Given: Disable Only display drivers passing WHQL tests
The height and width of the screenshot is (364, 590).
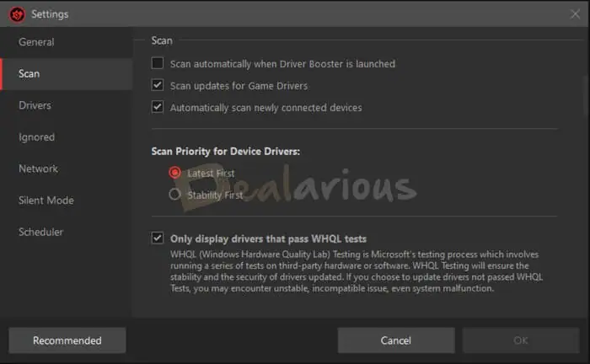Looking at the screenshot, I should coord(157,238).
